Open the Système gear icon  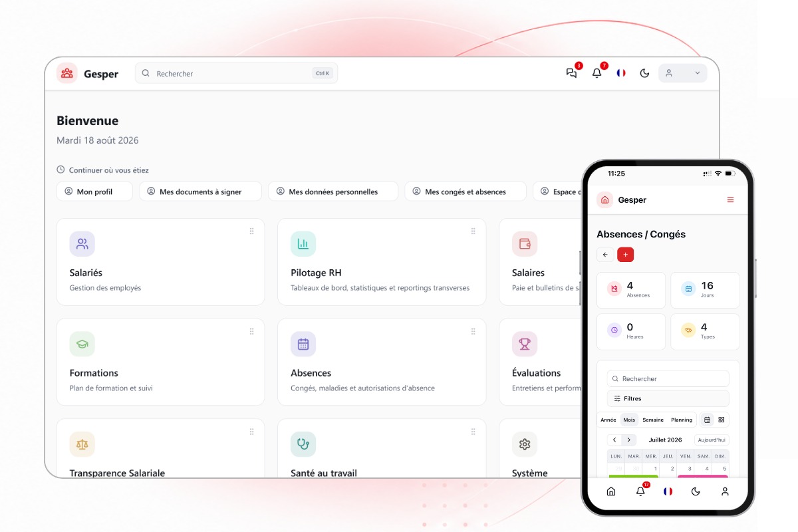525,444
